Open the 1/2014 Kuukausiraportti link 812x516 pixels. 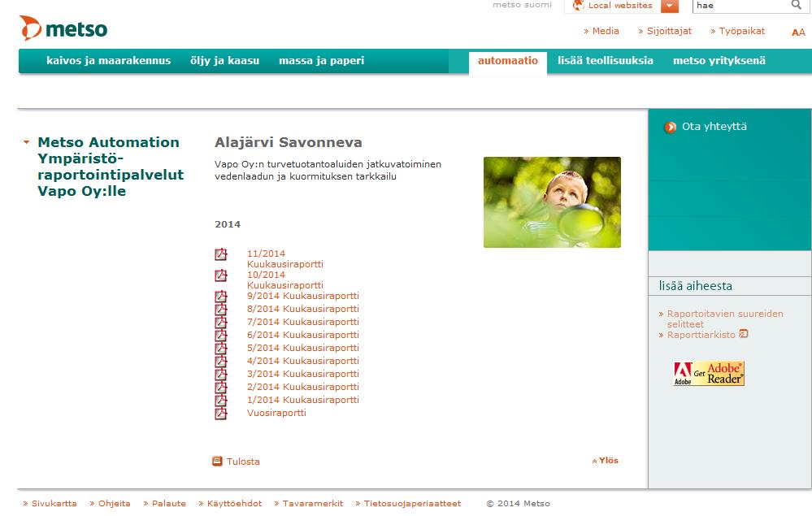click(303, 400)
